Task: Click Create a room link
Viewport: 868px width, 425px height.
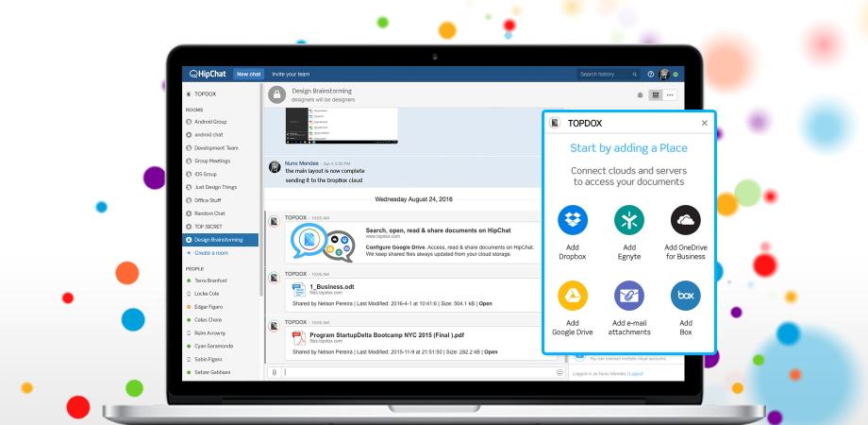Action: [211, 253]
